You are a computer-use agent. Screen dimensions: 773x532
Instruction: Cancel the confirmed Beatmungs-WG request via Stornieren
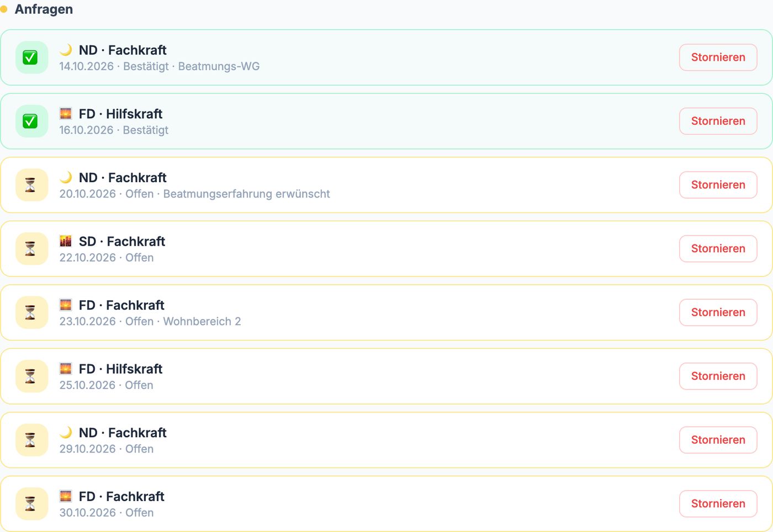pyautogui.click(x=718, y=57)
